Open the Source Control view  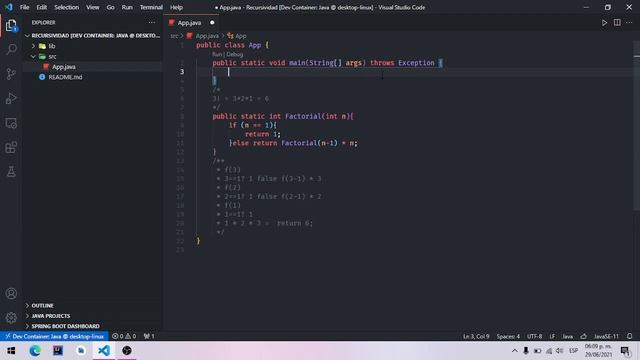11,74
